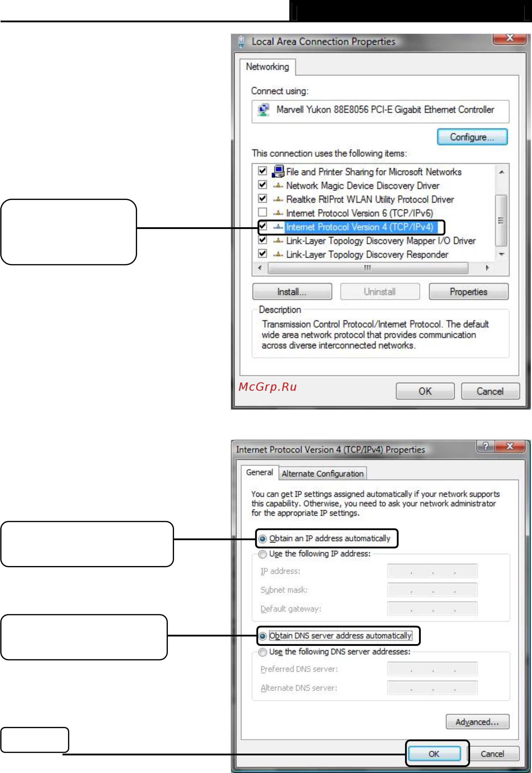Click the Link-Layer Topology Discovery Responder icon
The height and width of the screenshot is (773, 532).
click(278, 255)
